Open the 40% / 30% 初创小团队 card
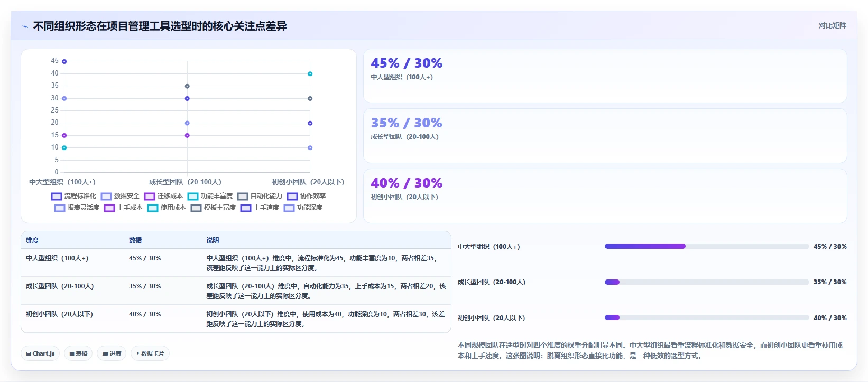 coord(605,196)
